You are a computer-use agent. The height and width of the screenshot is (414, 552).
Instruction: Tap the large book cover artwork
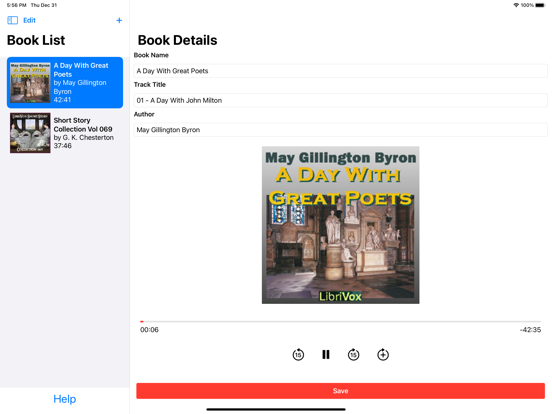[x=340, y=225]
